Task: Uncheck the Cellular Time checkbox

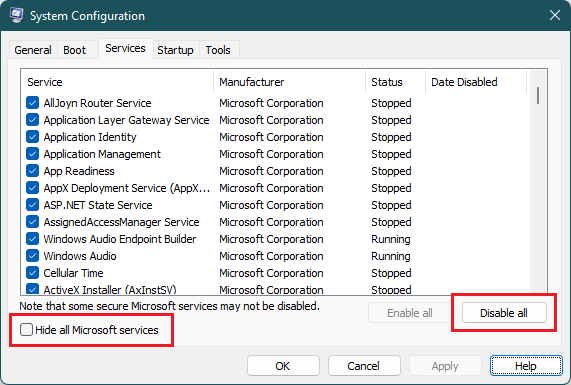Action: point(32,273)
